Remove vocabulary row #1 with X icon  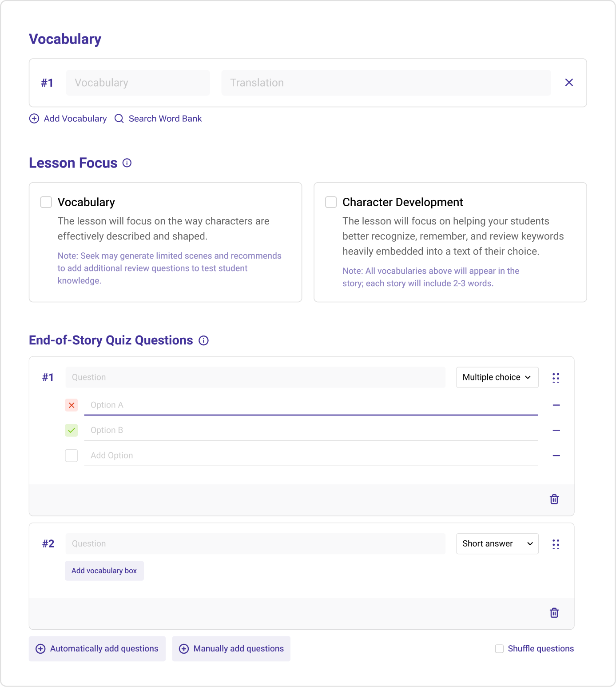[x=569, y=83]
